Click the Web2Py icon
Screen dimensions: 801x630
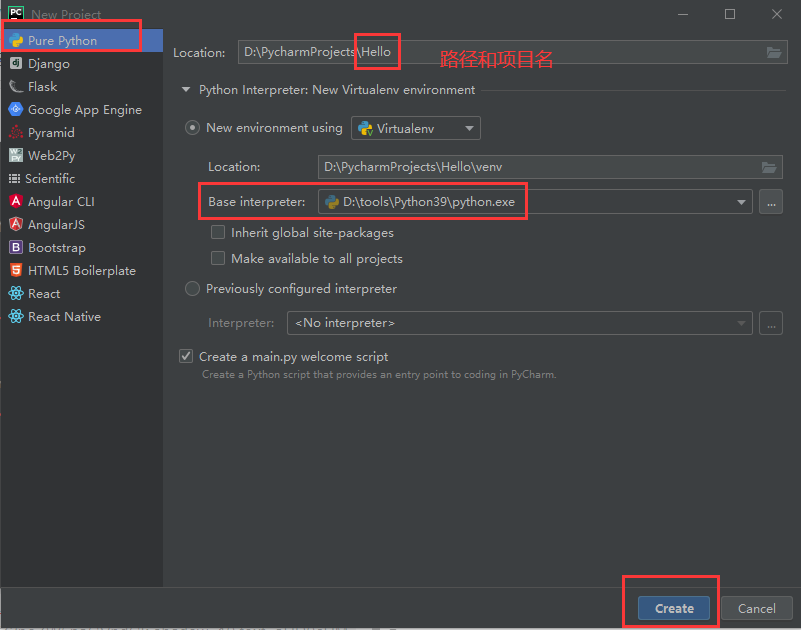tap(16, 155)
